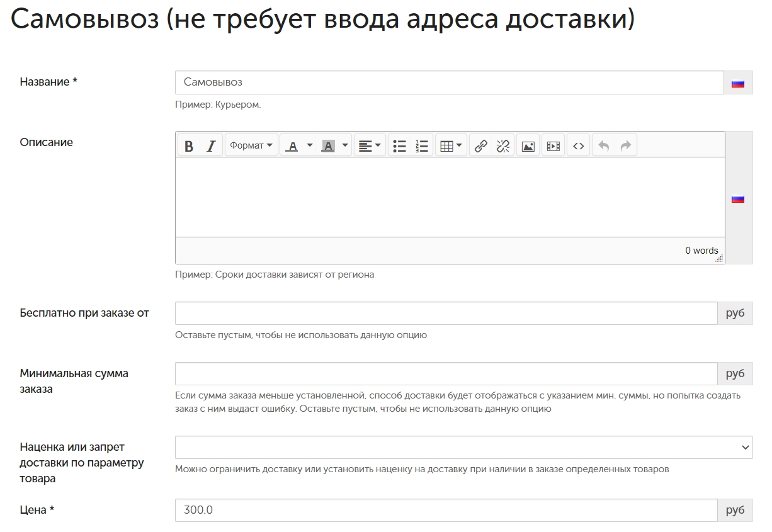Open text color picker arrow
This screenshot has width=772, height=532.
(x=309, y=145)
